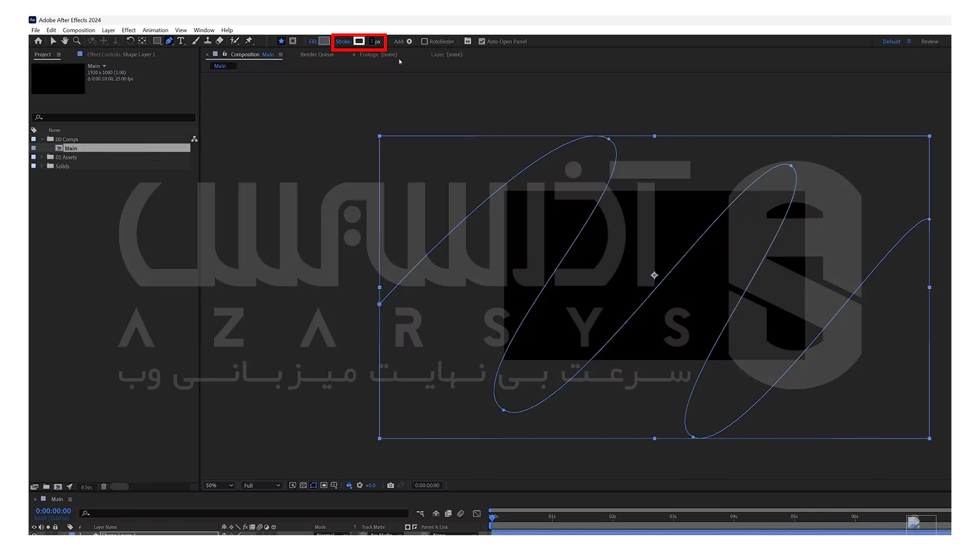
Task: Select the Type text tool
Action: (181, 41)
